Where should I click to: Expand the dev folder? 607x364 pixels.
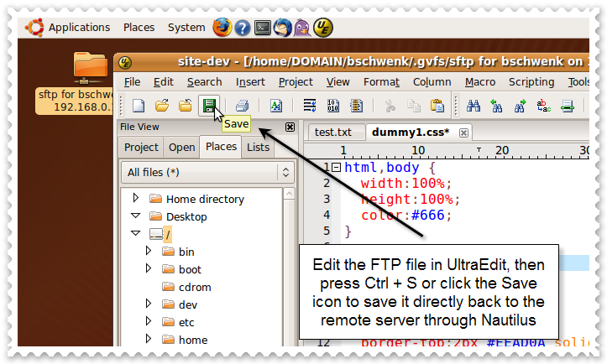pyautogui.click(x=149, y=304)
